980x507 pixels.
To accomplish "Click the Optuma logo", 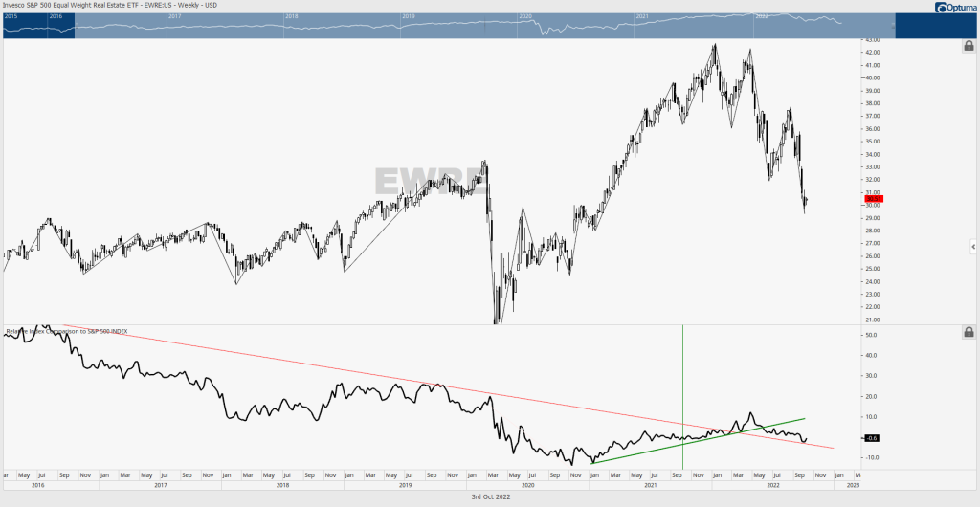I will [x=956, y=8].
